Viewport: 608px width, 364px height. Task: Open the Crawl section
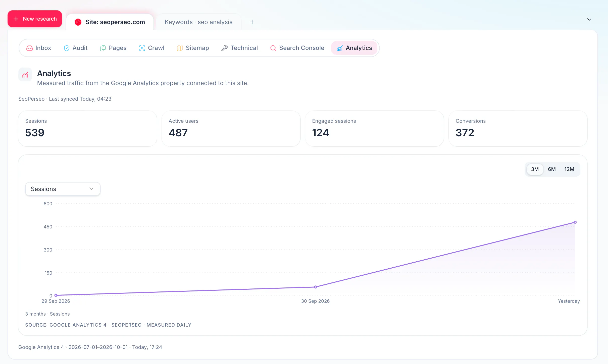(152, 48)
